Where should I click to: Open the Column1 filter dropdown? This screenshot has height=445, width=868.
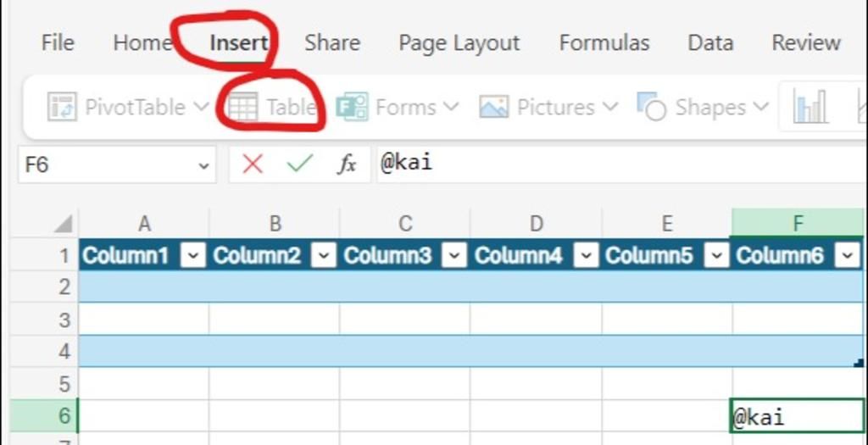tap(195, 255)
